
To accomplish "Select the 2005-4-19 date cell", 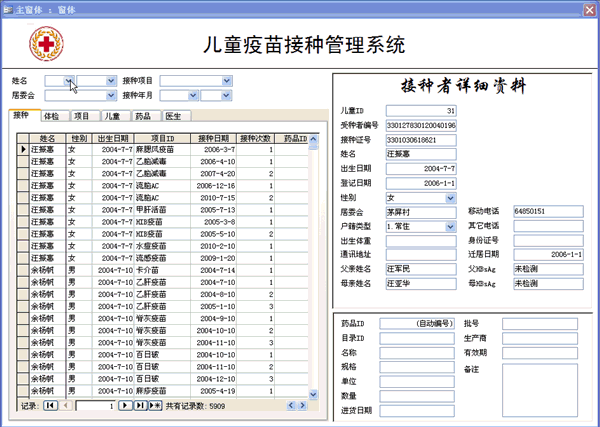I will [213, 391].
